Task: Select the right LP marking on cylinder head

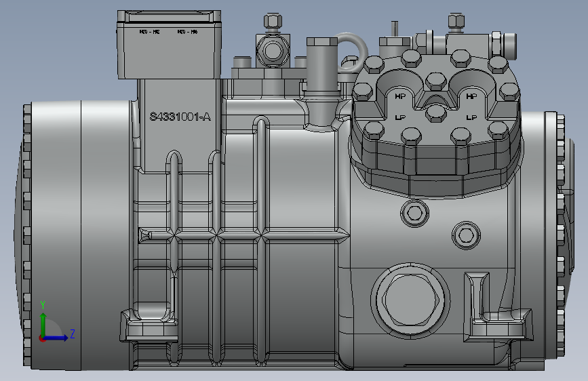Action: (471, 117)
